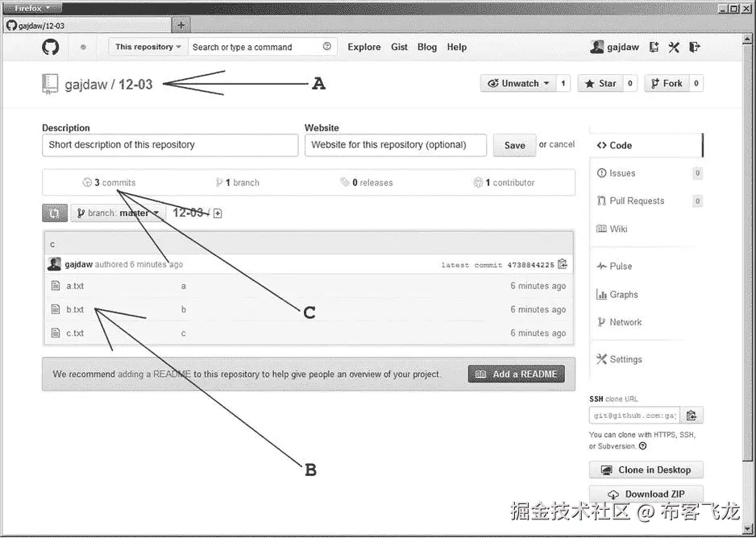
Task: Click gajdaw username in top bar
Action: click(x=623, y=47)
